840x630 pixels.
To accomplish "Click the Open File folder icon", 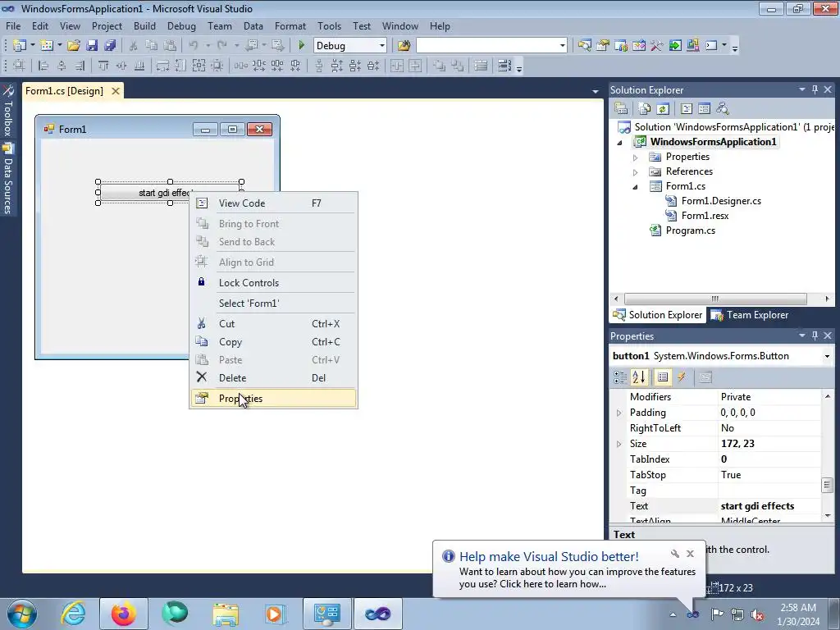I will (74, 46).
